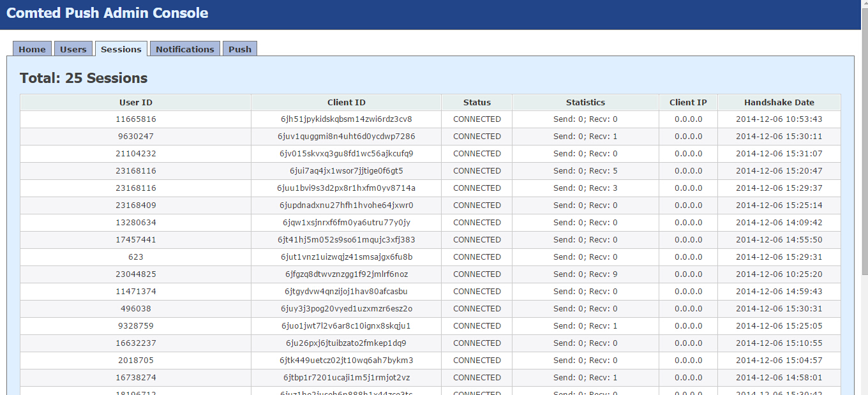The height and width of the screenshot is (395, 868).
Task: Click client ID 6ju26pxj6jtuibzato2fmkep1dq9
Action: coord(347,343)
